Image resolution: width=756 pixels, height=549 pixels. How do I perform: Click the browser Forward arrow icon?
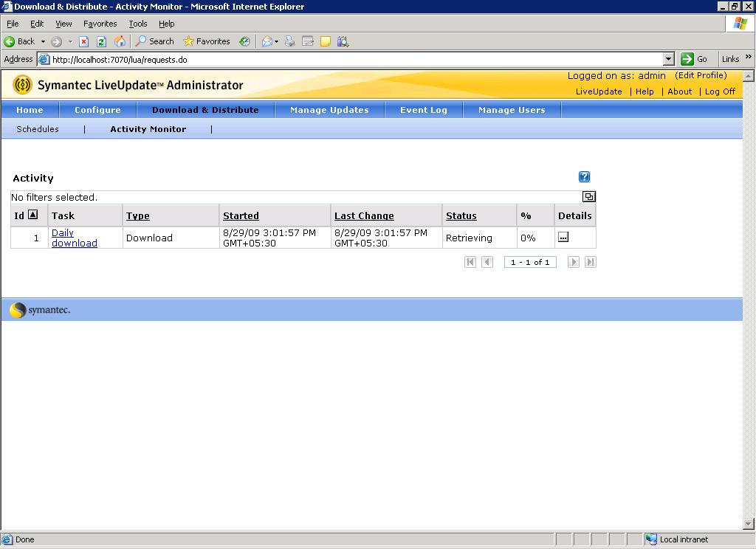click(x=56, y=41)
